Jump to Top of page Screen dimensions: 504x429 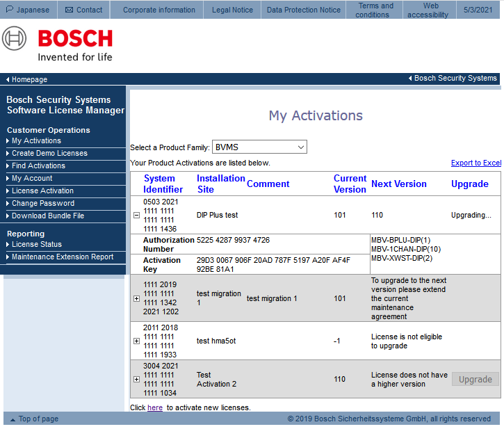click(38, 419)
